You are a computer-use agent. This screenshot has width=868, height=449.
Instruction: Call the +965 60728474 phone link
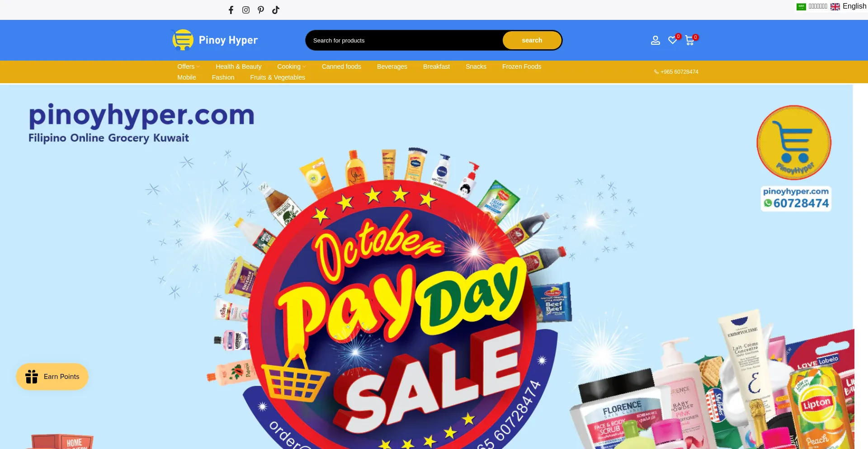coord(676,72)
